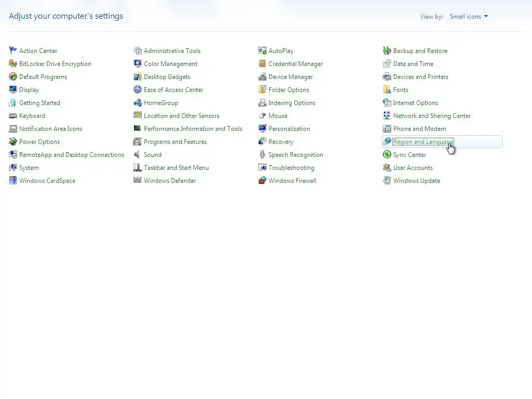Open the Taskbar and Start Menu link

pos(176,168)
